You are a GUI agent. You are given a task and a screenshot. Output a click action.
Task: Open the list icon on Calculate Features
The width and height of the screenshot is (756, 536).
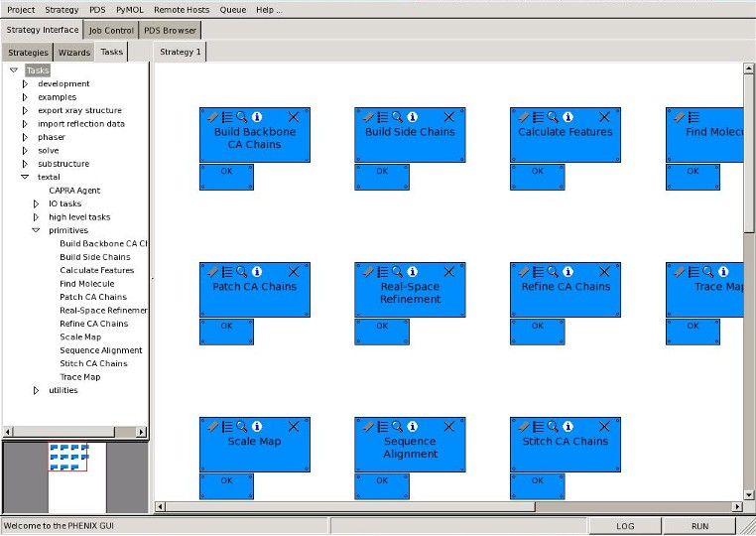538,117
